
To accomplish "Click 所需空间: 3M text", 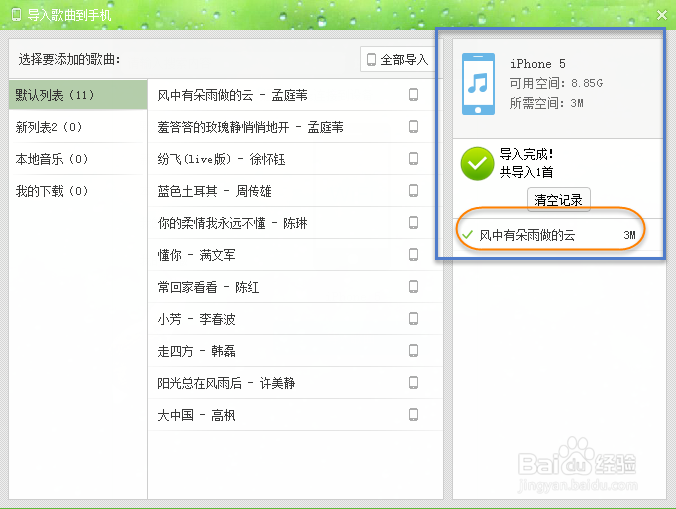I will [546, 103].
